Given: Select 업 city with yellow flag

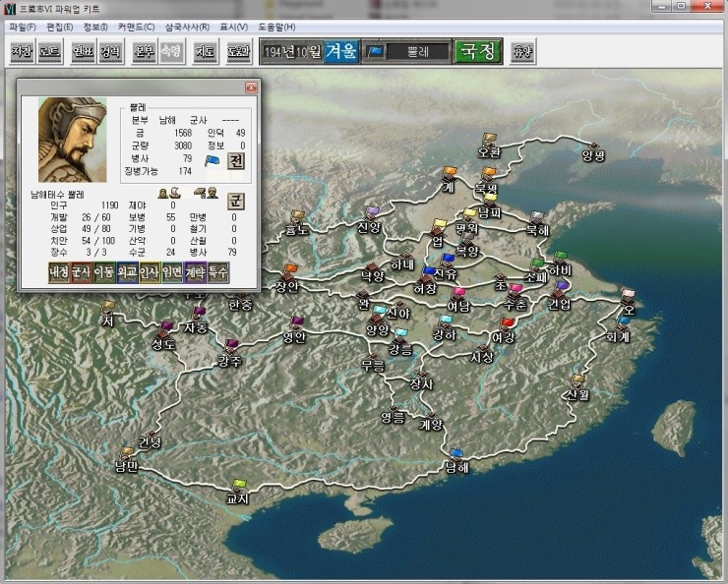Looking at the screenshot, I should (x=438, y=234).
